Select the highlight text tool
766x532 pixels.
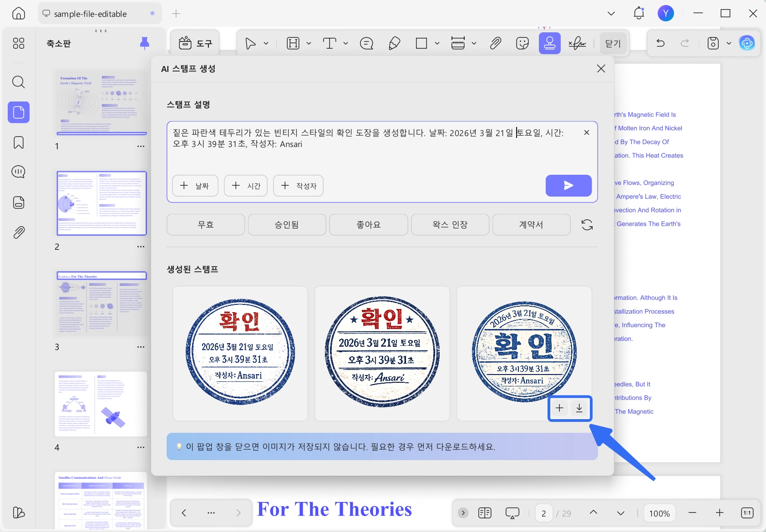coord(293,43)
